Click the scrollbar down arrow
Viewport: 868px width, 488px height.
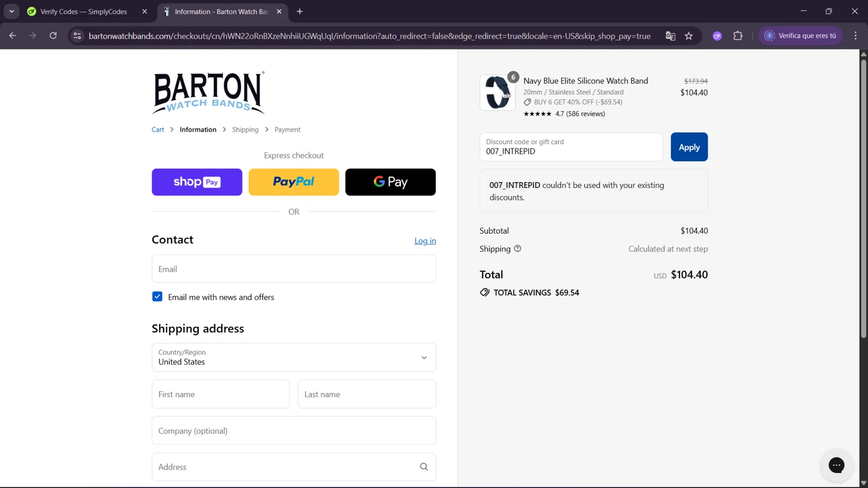pos(863,483)
